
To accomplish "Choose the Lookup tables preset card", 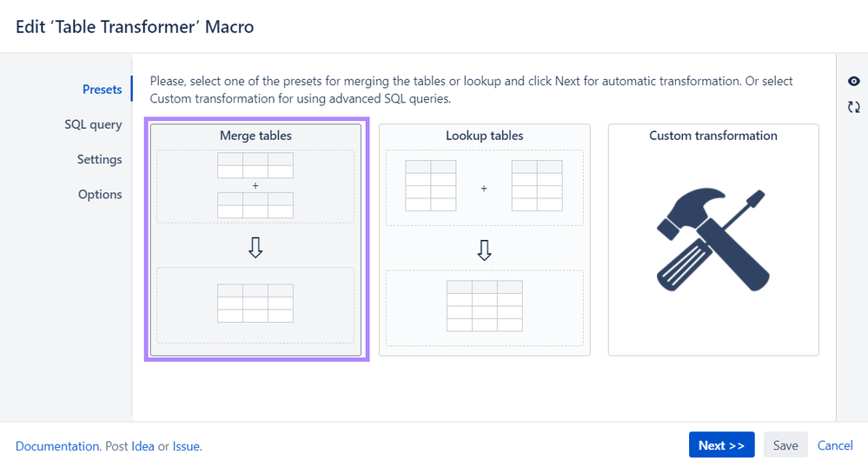I will click(x=484, y=239).
